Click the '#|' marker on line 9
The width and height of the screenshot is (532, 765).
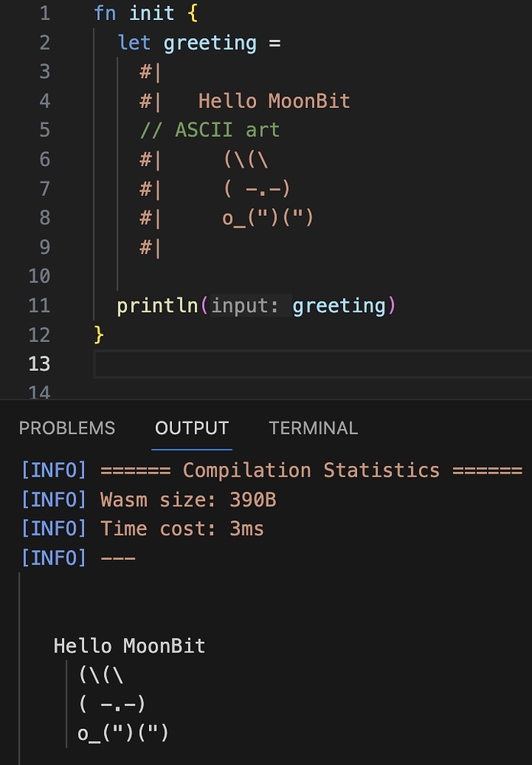click(x=150, y=247)
